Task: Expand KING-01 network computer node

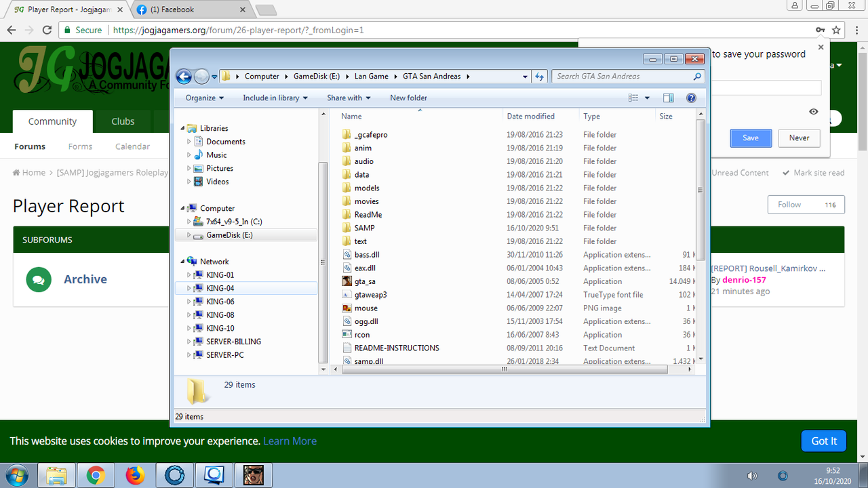Action: point(189,275)
